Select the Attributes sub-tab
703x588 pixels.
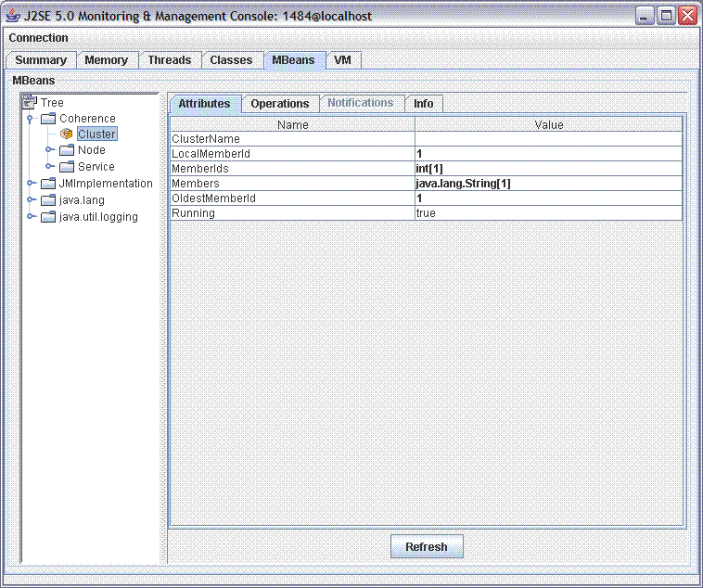[204, 104]
